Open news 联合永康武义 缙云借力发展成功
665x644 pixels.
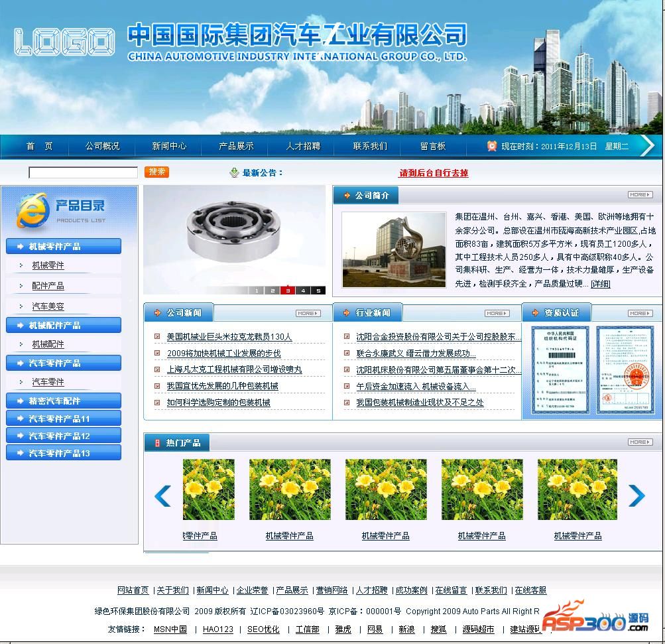pos(416,353)
